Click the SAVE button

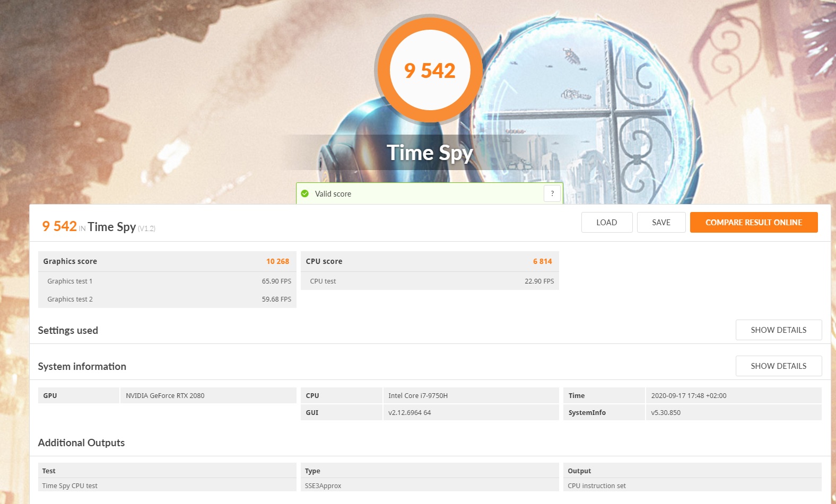[661, 223]
